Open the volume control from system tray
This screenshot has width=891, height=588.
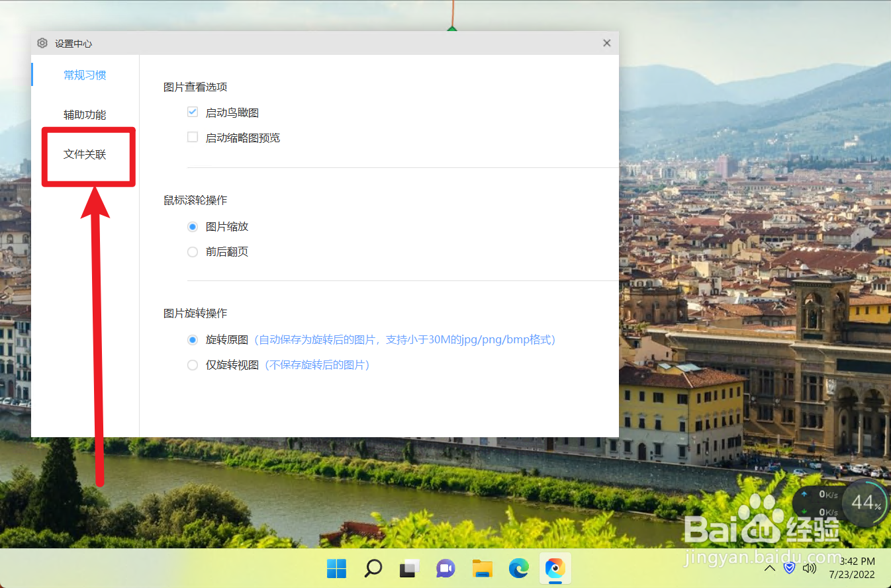click(809, 567)
